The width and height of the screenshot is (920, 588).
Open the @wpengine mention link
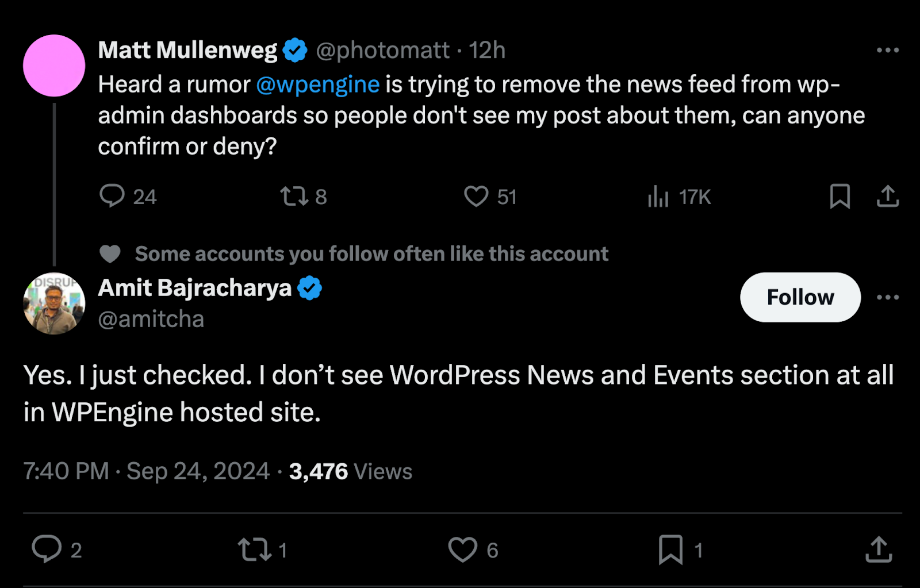tap(317, 84)
